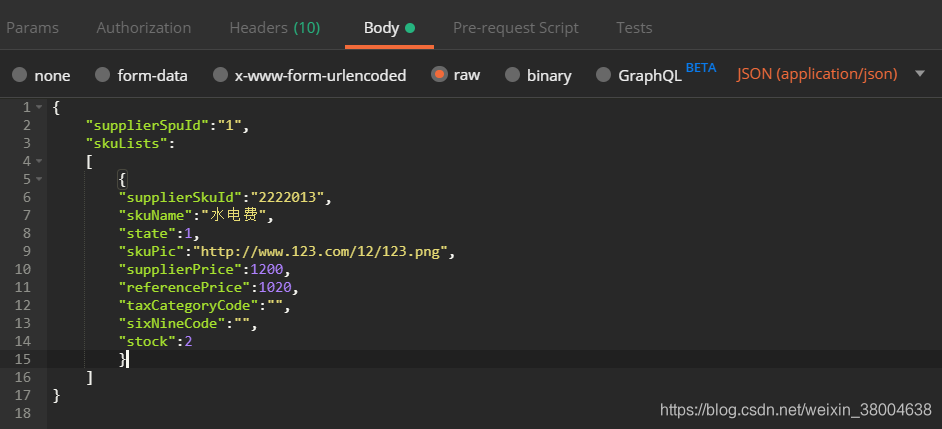Click the dropdown arrow beside JSON type
The width and height of the screenshot is (942, 429).
(x=920, y=74)
